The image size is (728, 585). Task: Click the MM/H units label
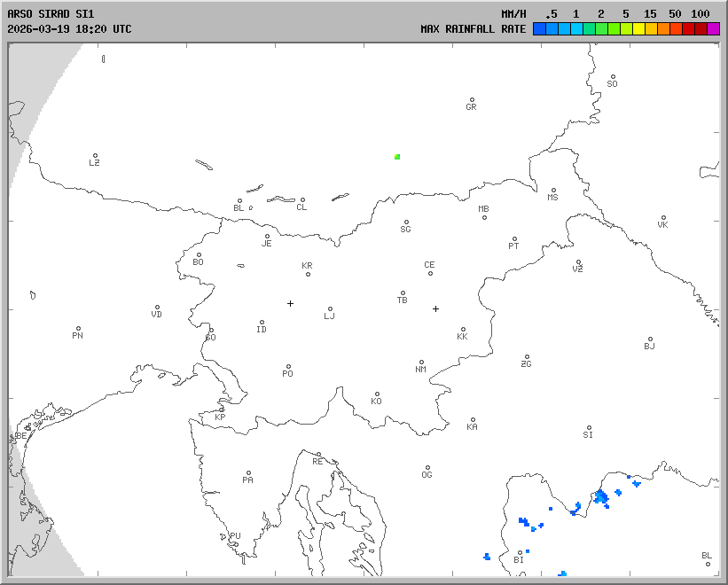tap(513, 14)
